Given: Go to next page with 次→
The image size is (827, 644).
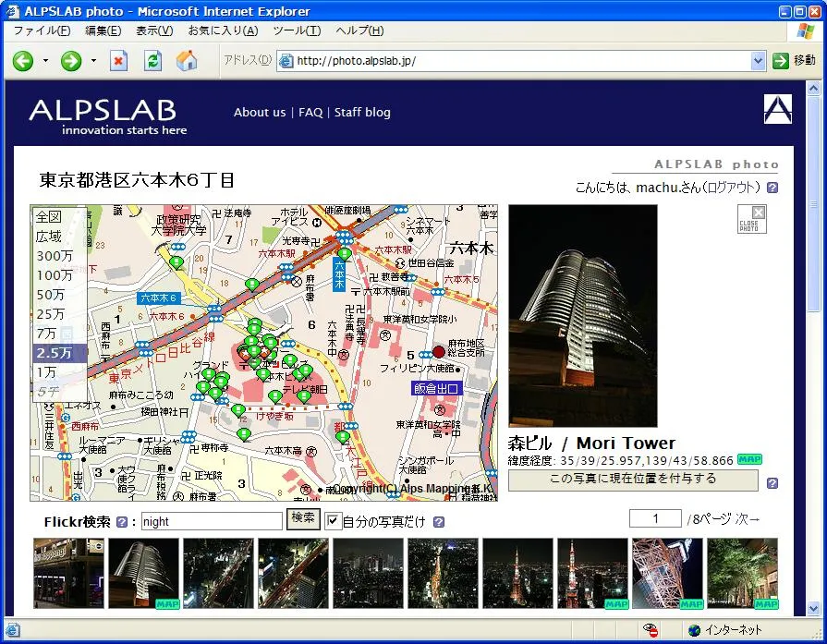Looking at the screenshot, I should 748,519.
